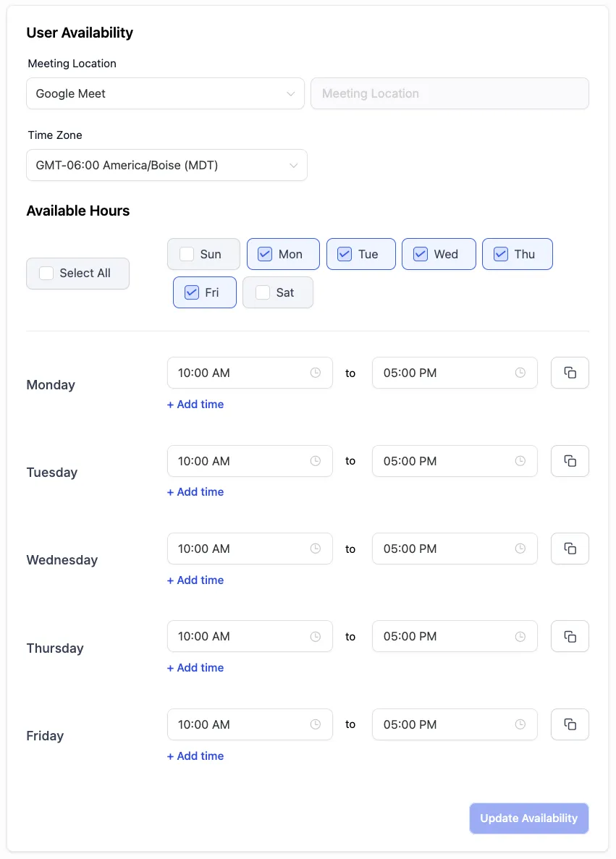Toggle the Sat day checkbox
616x859 pixels.
[x=263, y=292]
